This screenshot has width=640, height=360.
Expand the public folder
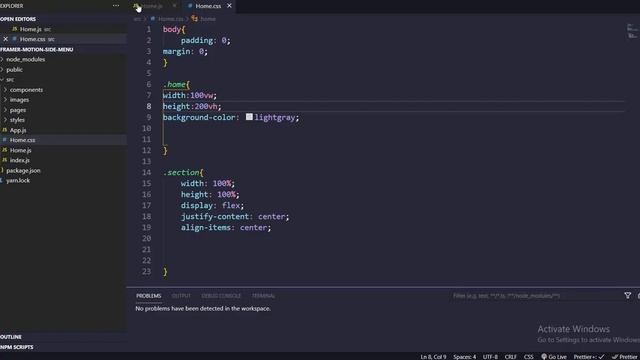14,70
